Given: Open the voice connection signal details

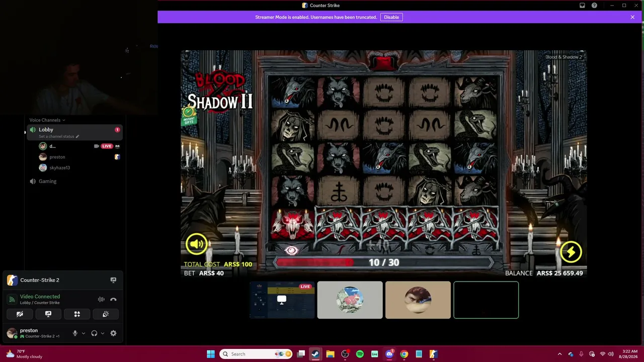Looking at the screenshot, I should 12,299.
